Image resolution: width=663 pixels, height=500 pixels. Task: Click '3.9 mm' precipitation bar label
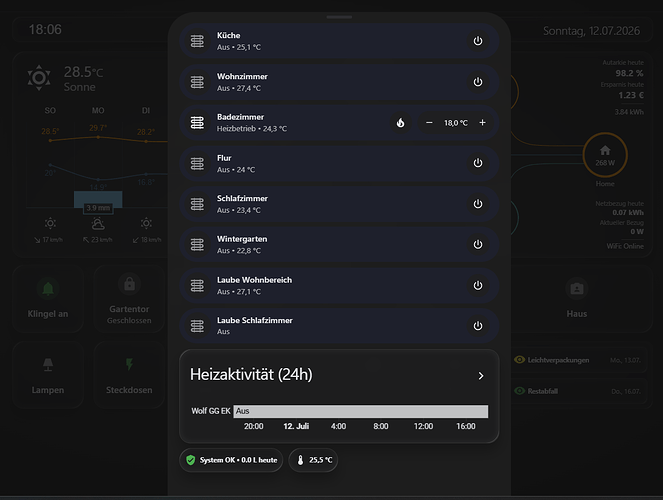[x=98, y=208]
